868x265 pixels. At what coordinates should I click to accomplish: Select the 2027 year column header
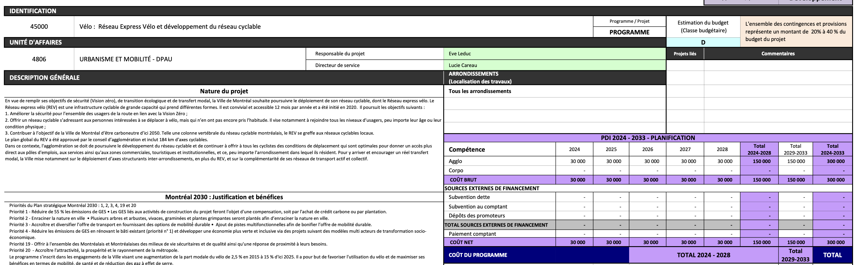(x=685, y=149)
